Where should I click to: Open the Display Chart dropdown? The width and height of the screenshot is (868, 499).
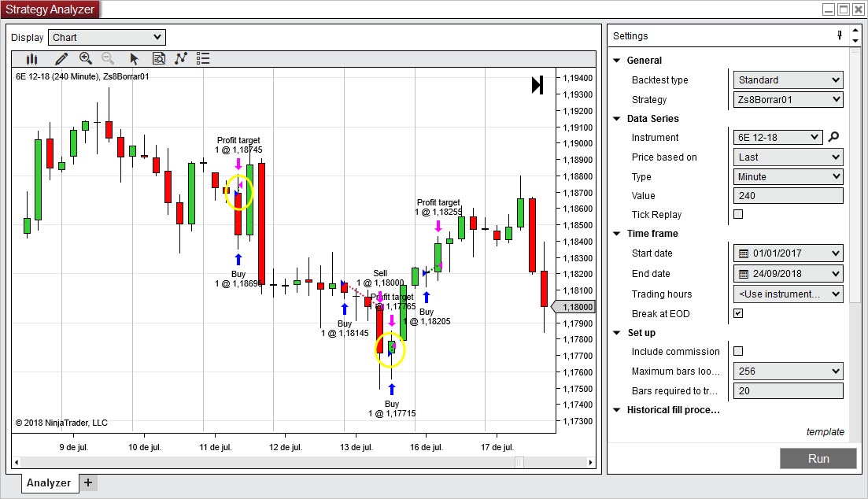pos(107,37)
